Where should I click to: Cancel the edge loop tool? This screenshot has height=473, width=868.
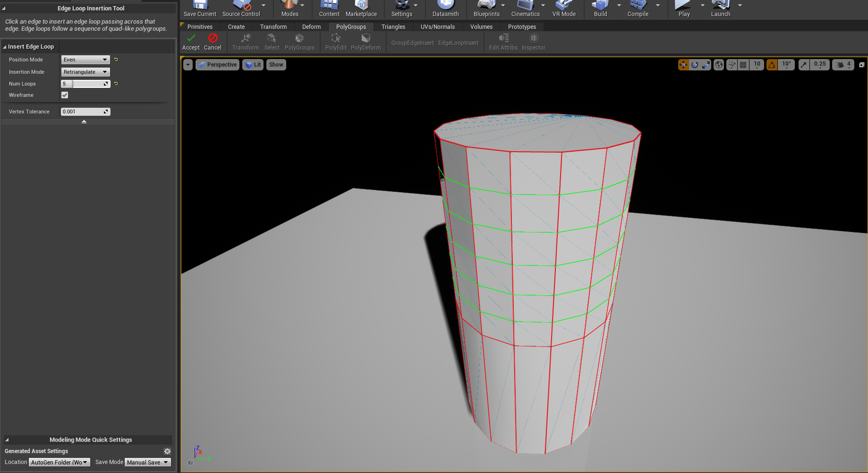(x=213, y=41)
